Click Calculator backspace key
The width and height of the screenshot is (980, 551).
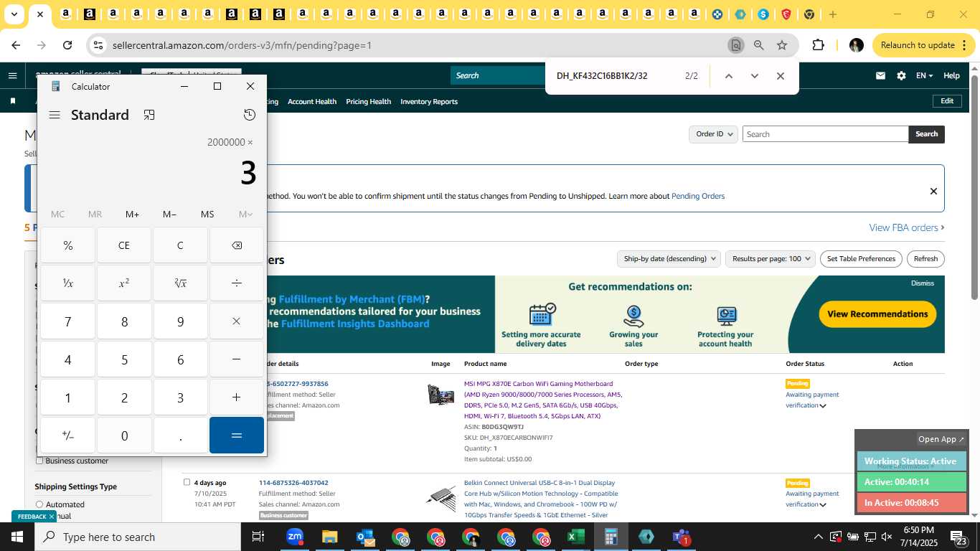coord(237,245)
